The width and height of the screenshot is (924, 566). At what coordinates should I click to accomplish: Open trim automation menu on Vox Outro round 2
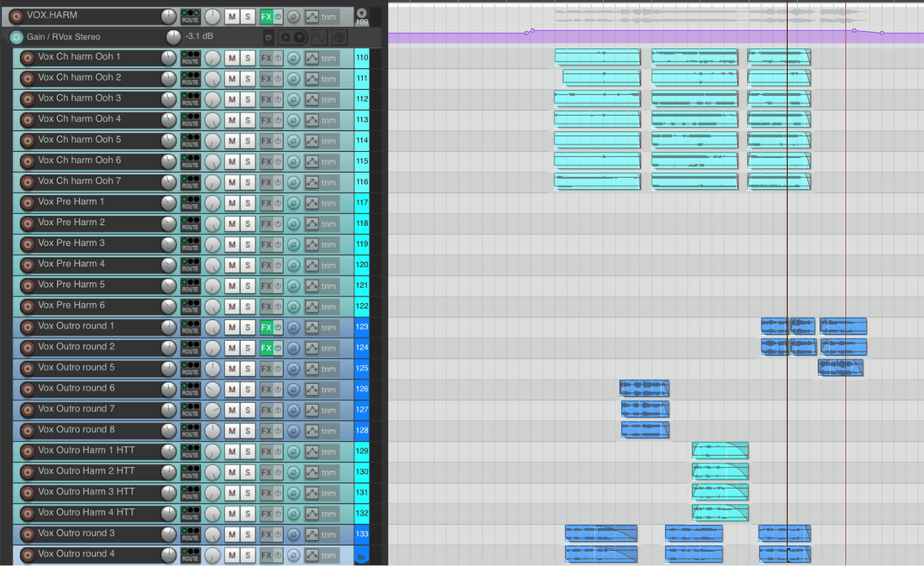click(x=328, y=348)
